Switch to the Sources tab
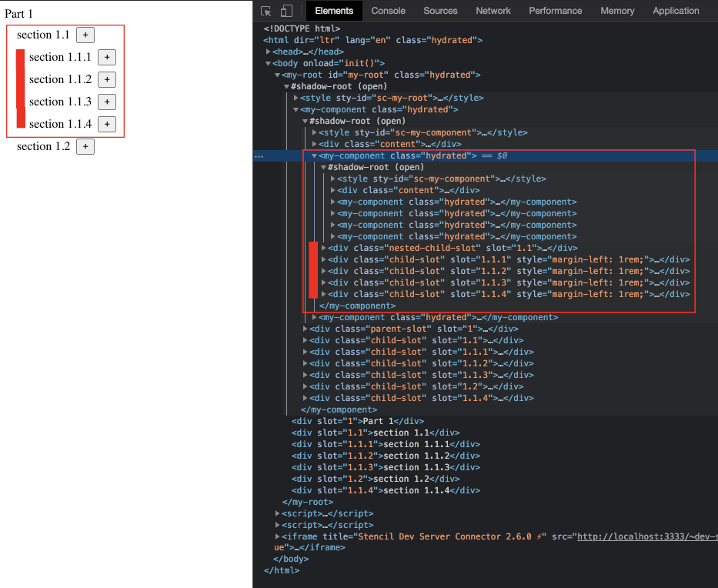This screenshot has width=718, height=588. click(x=440, y=11)
